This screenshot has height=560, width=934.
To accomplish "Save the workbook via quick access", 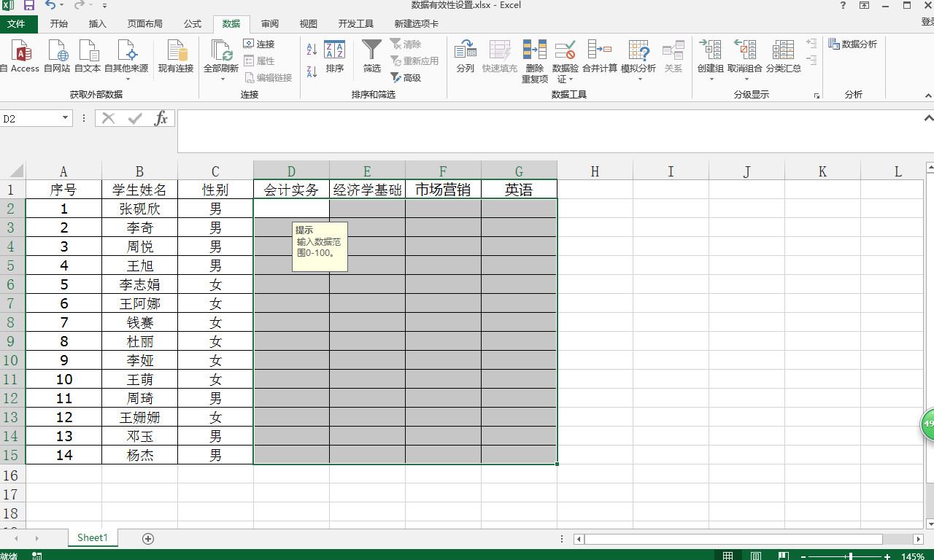I will (29, 5).
